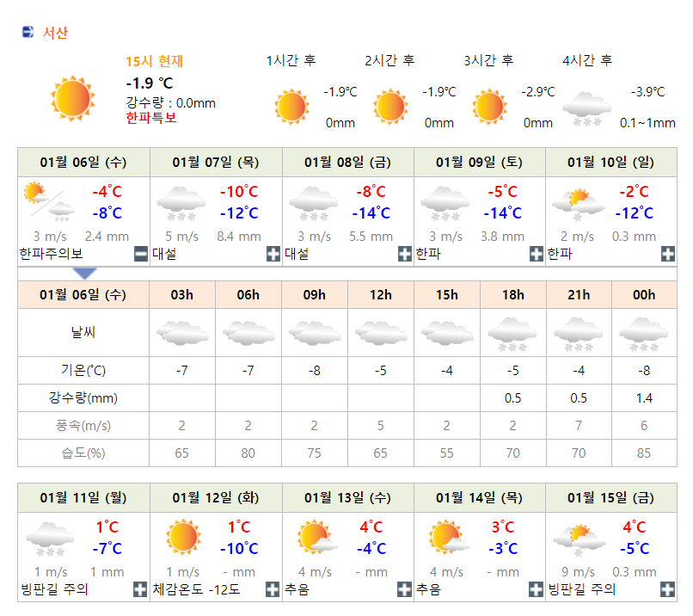
Task: Click the 체감온도 -12도 label
Action: click(x=196, y=589)
